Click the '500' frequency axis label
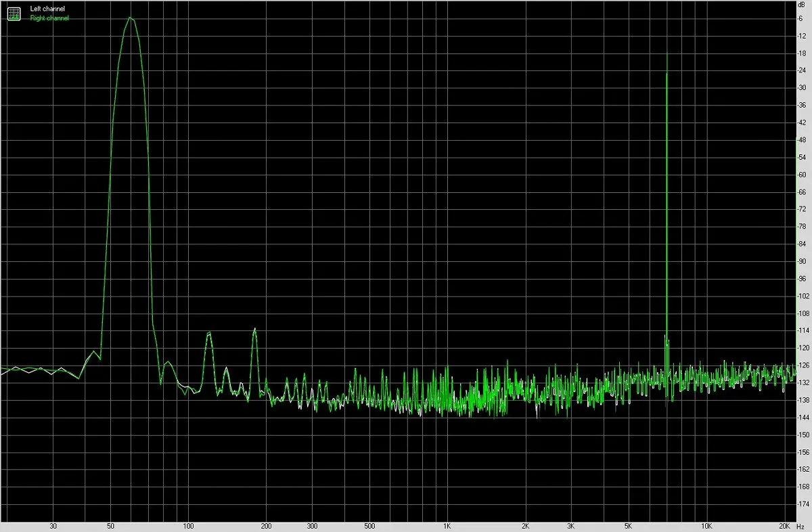 [x=369, y=526]
